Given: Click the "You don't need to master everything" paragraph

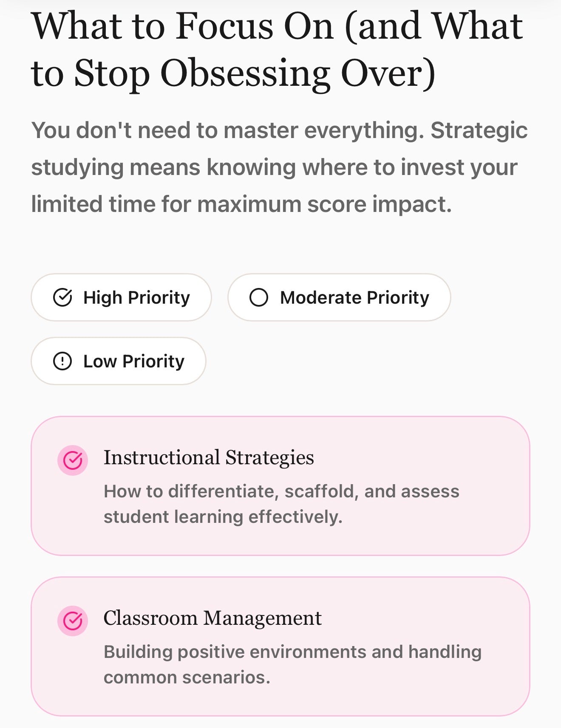Looking at the screenshot, I should tap(279, 167).
